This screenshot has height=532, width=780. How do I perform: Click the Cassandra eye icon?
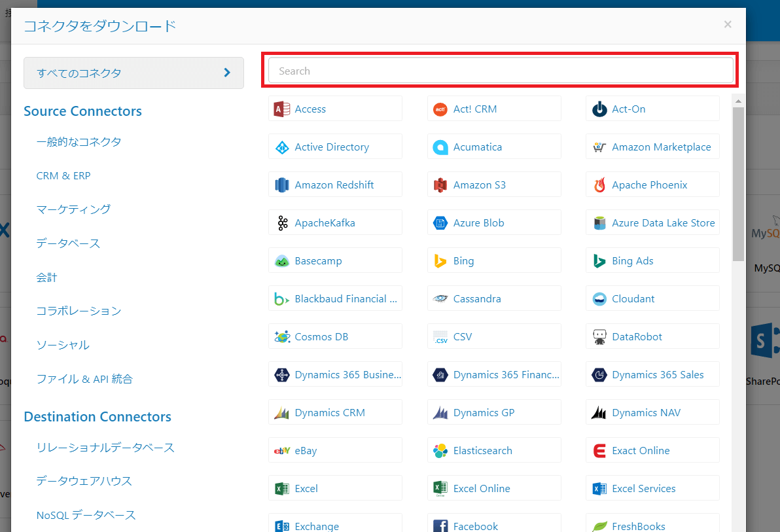(x=440, y=299)
